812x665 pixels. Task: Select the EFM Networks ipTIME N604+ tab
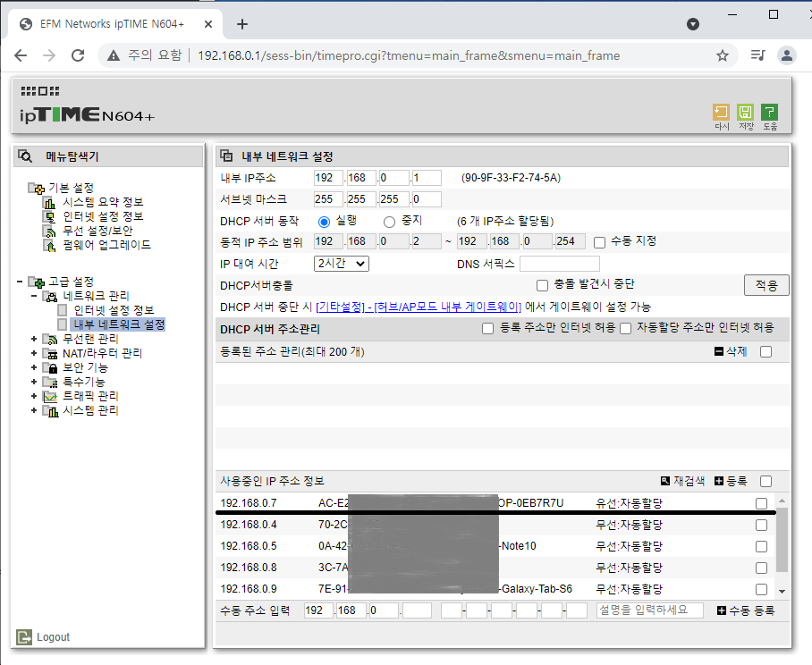(x=115, y=24)
